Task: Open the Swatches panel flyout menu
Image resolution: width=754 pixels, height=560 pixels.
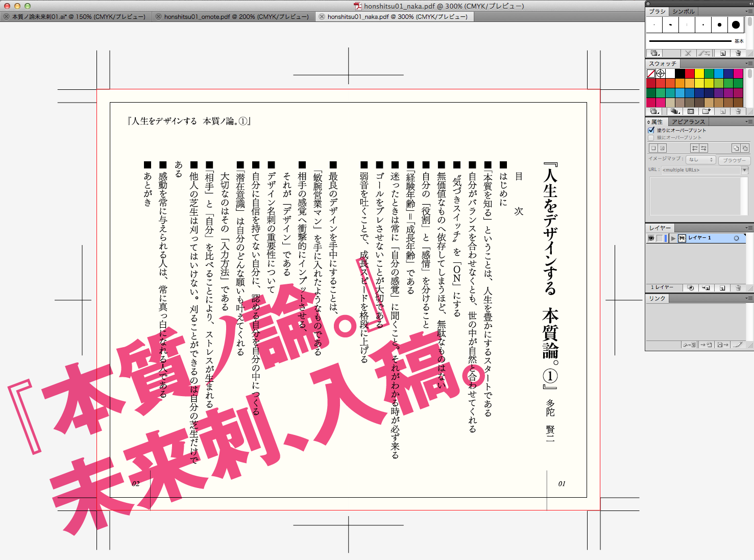Action: tap(749, 63)
